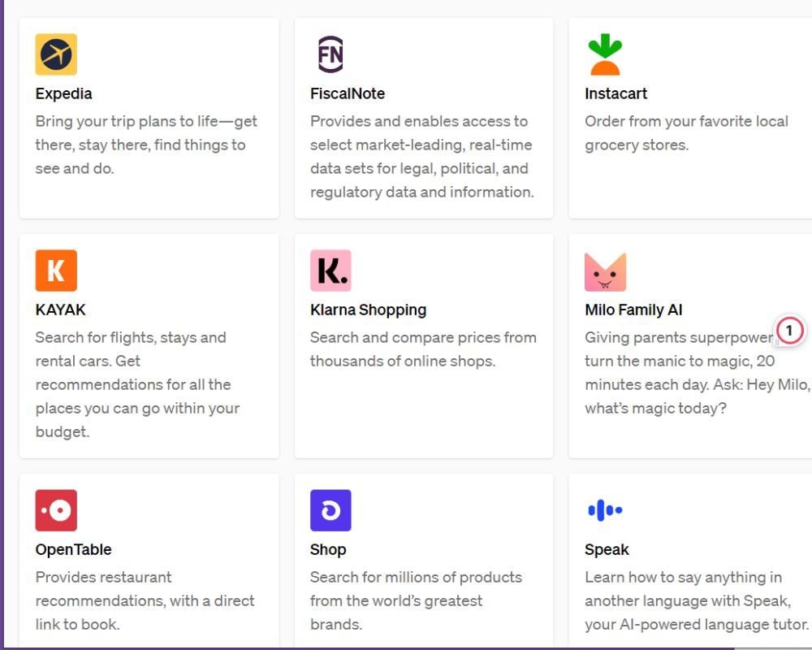Viewport: 812px width, 650px height.
Task: Click the blue Speak waveform icon
Action: click(x=605, y=510)
